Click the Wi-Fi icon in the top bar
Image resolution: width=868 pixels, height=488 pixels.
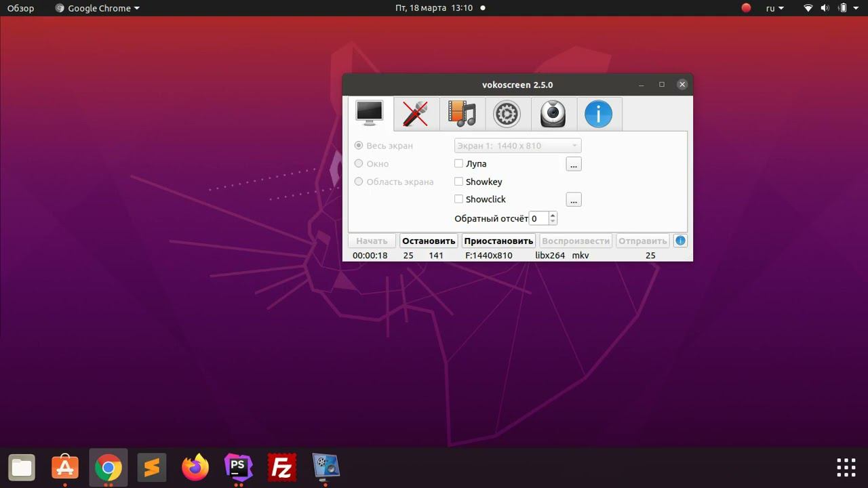(808, 8)
